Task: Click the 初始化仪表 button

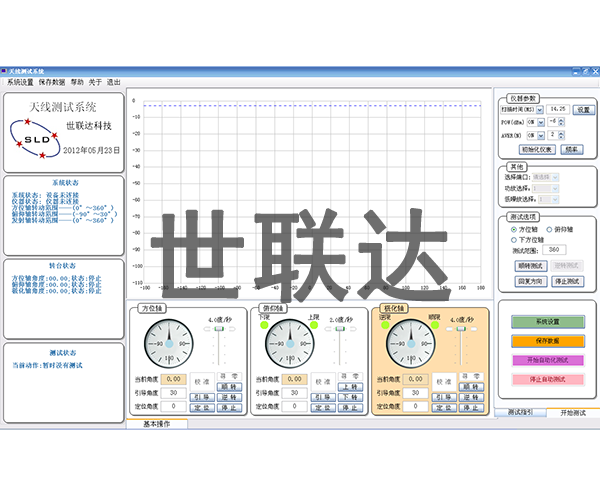Action: click(x=537, y=150)
